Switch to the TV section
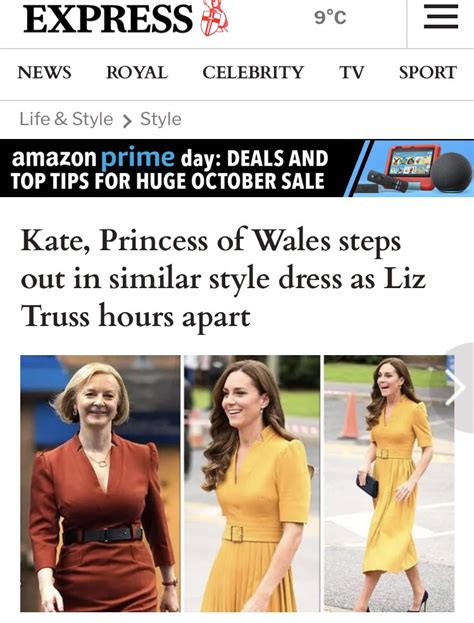This screenshot has height=623, width=474. (x=352, y=73)
